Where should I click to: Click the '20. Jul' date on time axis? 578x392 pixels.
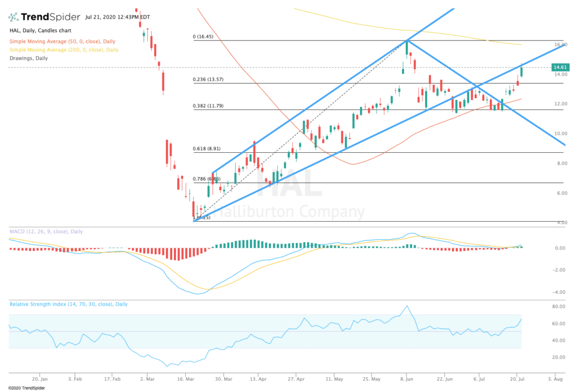(x=518, y=378)
